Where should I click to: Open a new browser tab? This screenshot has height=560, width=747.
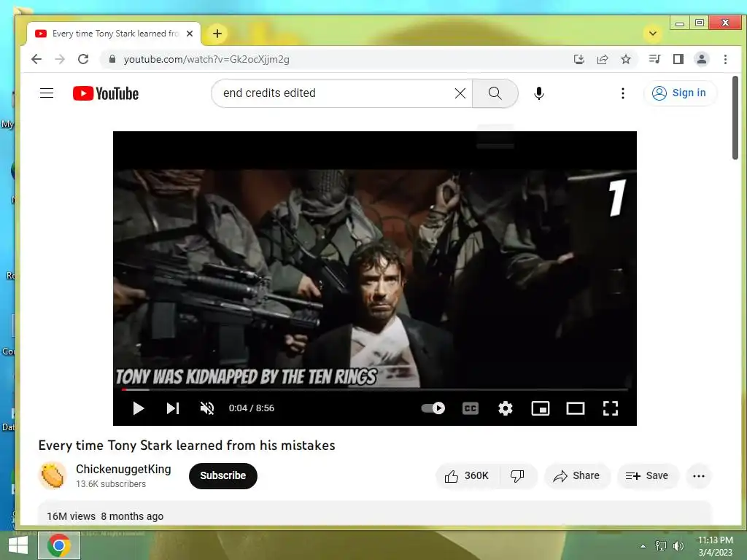[217, 34]
